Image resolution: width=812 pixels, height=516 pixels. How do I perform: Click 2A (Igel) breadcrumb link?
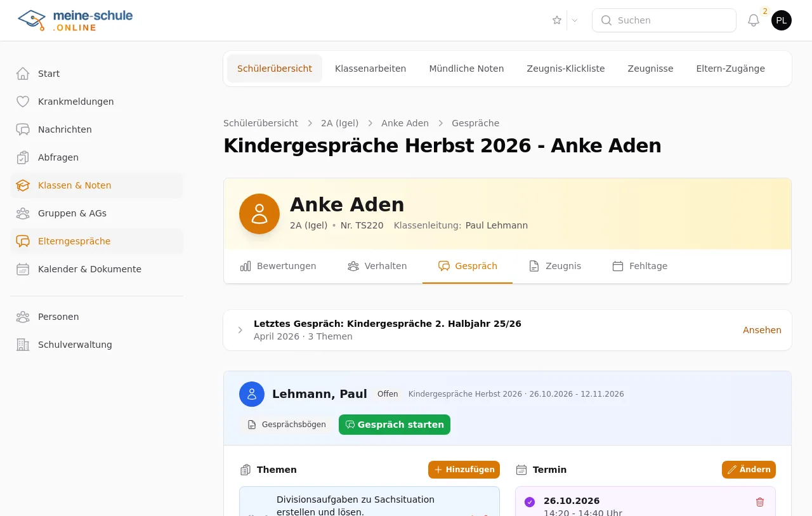point(339,123)
